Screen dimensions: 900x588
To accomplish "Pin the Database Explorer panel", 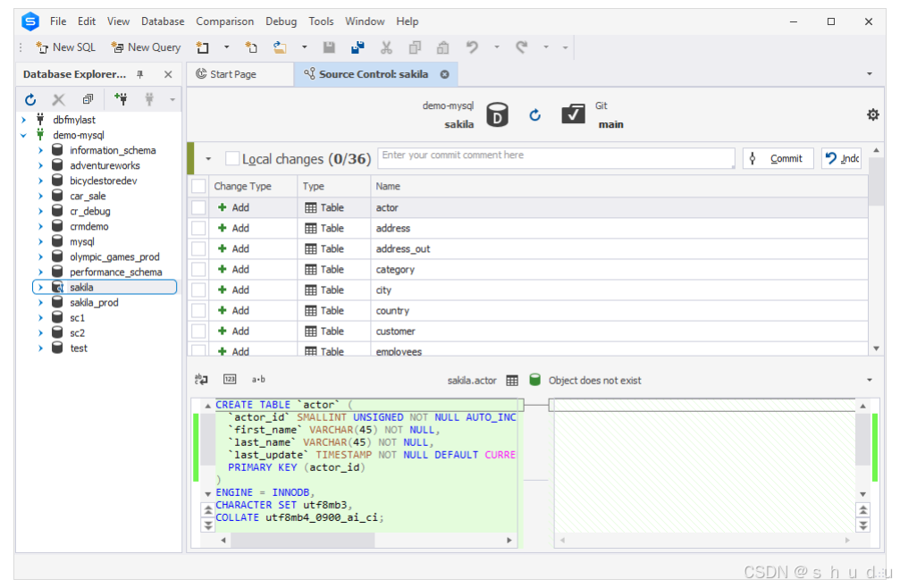I will (x=140, y=74).
